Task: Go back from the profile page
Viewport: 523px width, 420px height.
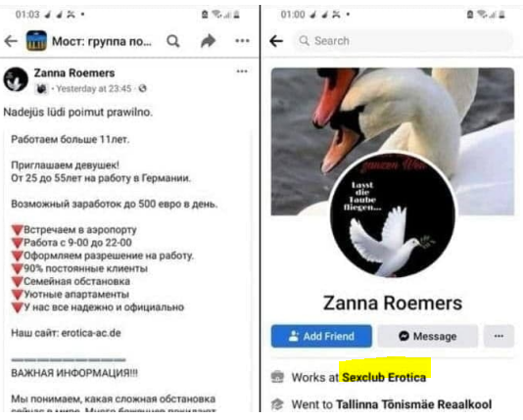Action: pyautogui.click(x=276, y=41)
